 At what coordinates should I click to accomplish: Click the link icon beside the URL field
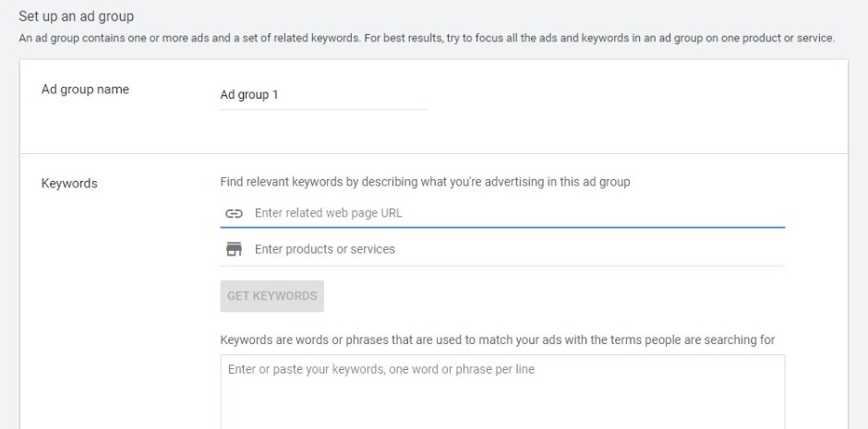[234, 213]
